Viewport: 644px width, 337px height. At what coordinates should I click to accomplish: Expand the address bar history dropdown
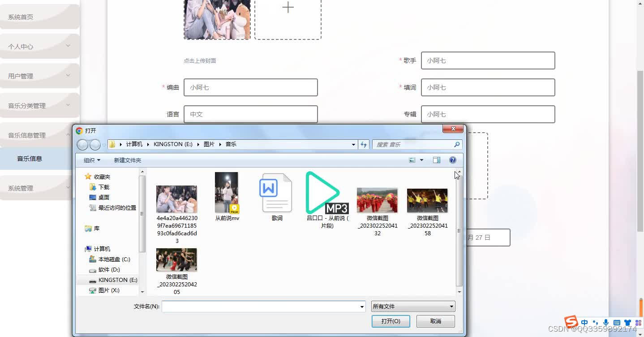click(x=353, y=144)
